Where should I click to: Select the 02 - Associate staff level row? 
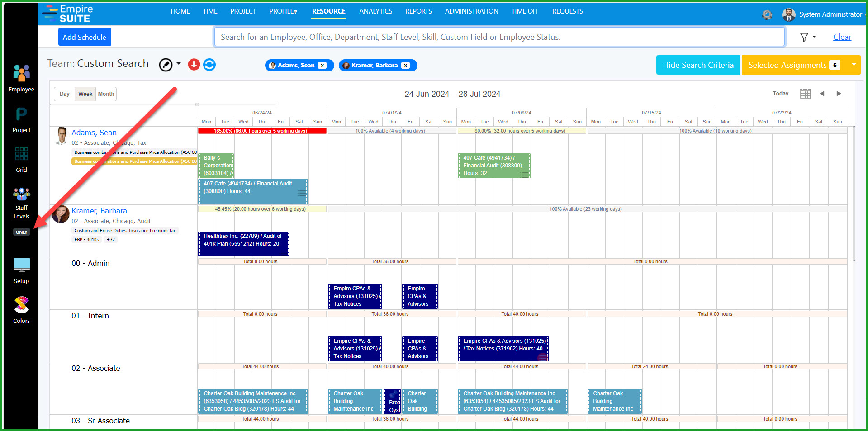[x=96, y=368]
